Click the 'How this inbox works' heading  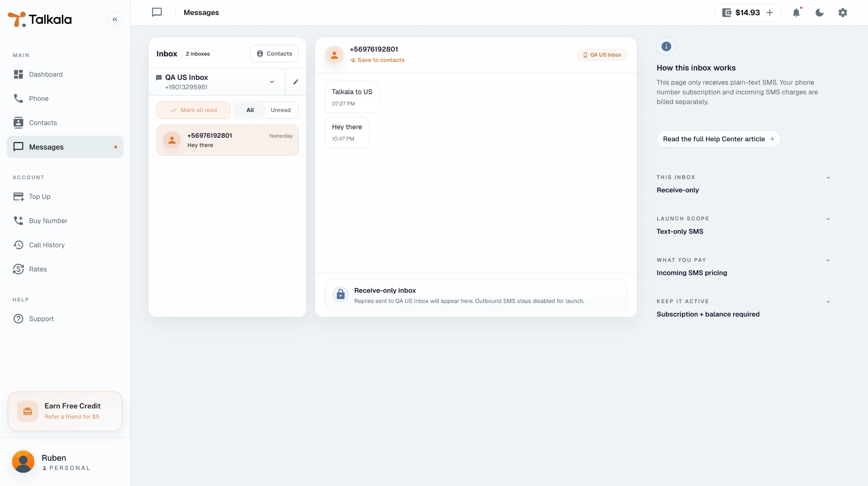(x=696, y=68)
